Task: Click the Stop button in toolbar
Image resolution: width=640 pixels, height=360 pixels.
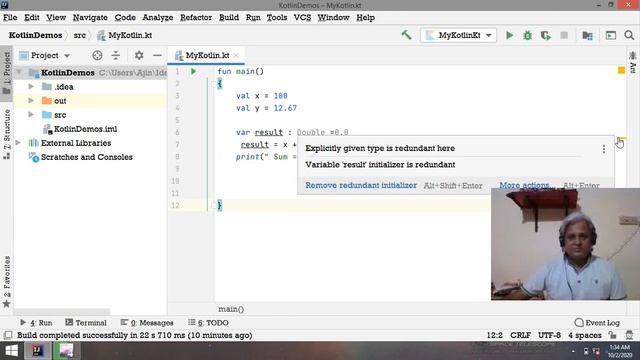Action: (x=564, y=36)
